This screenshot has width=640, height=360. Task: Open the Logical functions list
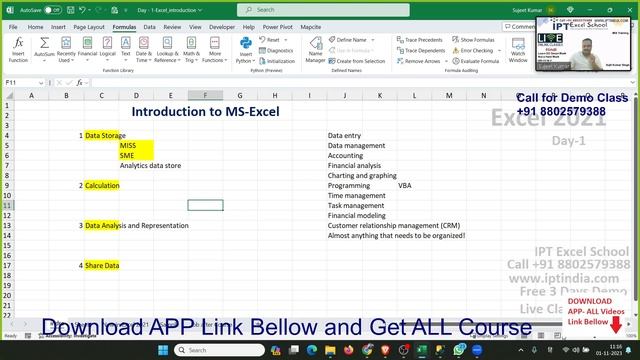coord(107,49)
